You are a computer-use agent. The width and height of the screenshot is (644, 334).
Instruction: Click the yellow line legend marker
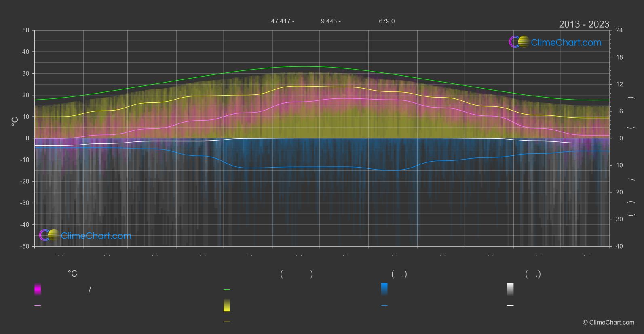[x=227, y=321]
